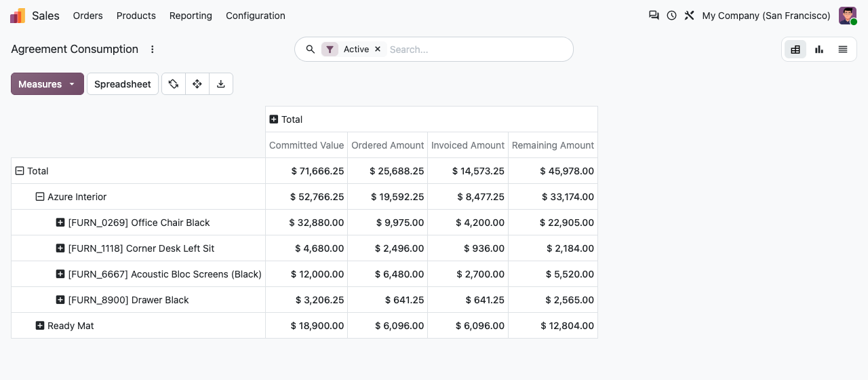Open the My Company (San Francisco) switcher

[766, 16]
